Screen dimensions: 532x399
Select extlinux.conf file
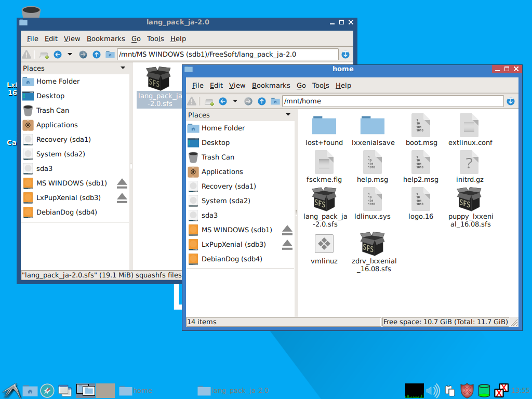click(x=470, y=130)
